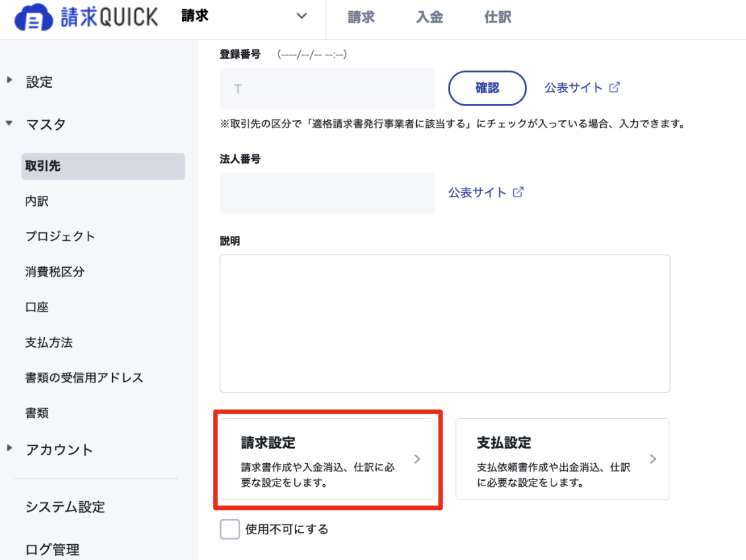Switch to the 入金 top tab

pyautogui.click(x=429, y=18)
